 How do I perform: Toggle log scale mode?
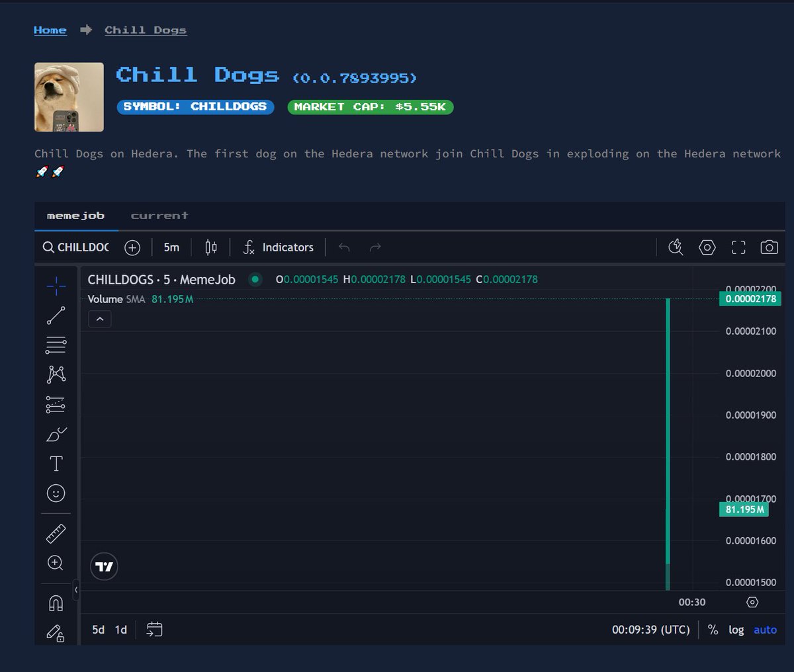(x=736, y=630)
